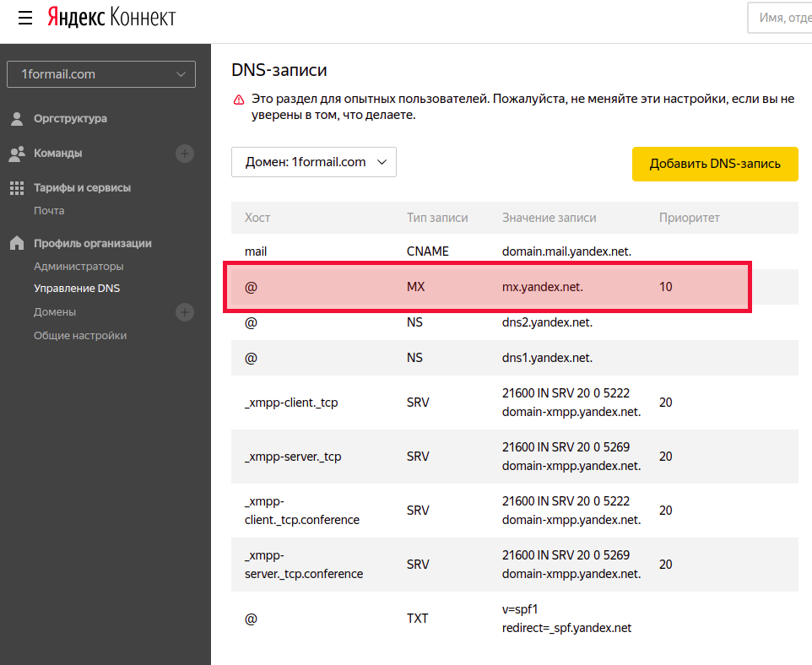
Task: Select the highlighted MX record row
Action: pos(487,288)
